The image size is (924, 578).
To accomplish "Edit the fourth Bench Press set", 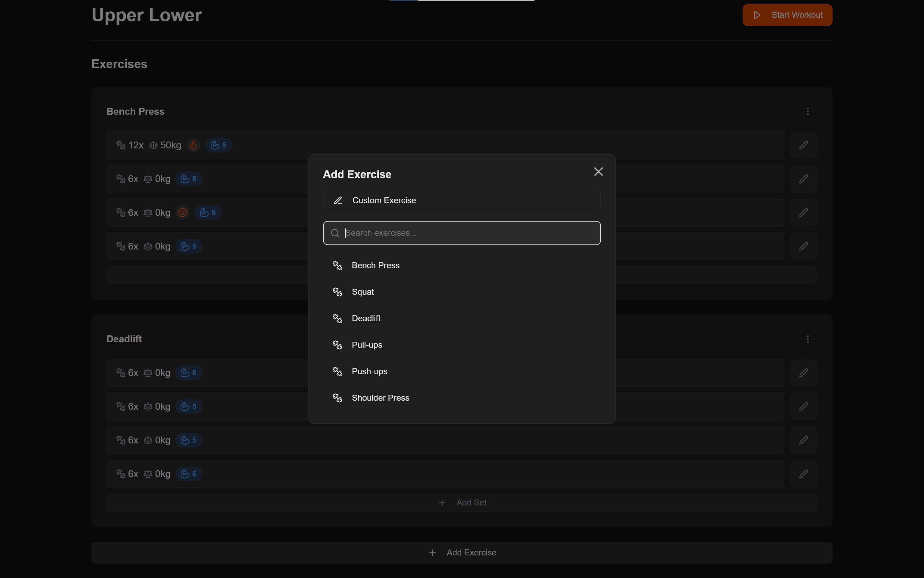I will click(x=803, y=246).
